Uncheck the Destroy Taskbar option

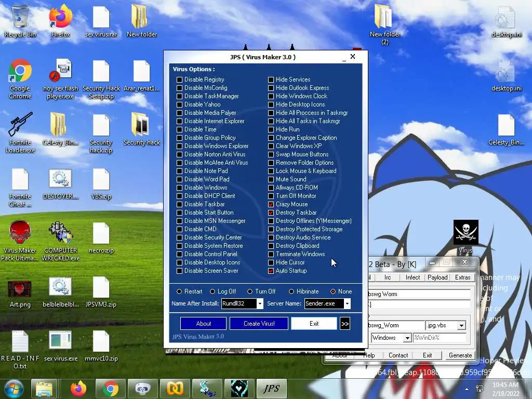click(271, 212)
